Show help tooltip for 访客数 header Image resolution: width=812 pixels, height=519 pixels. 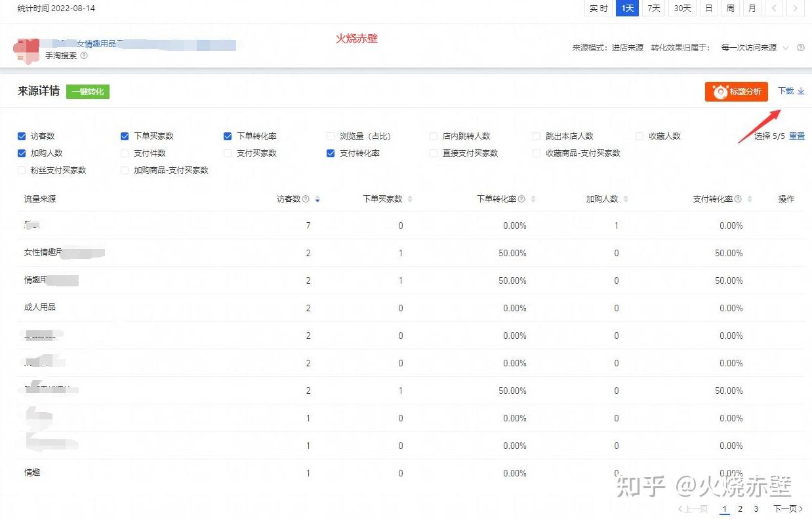(306, 199)
